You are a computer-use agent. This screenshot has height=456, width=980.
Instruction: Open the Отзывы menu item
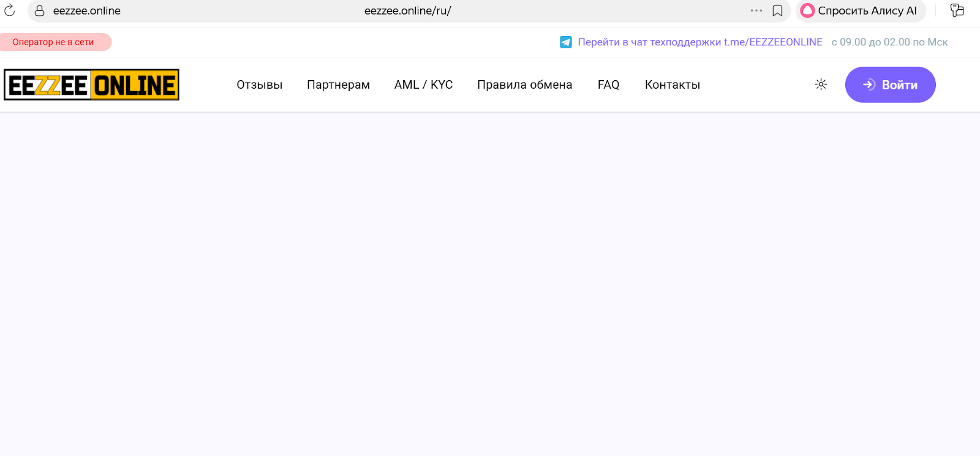(260, 85)
